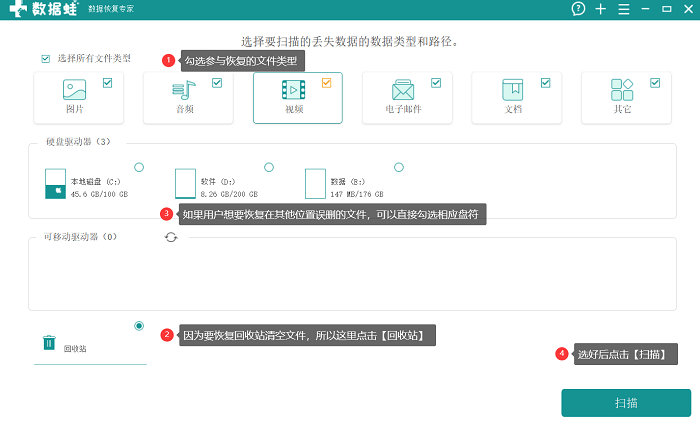Uncheck the 图片 file type checkbox
700x425 pixels.
(x=107, y=83)
